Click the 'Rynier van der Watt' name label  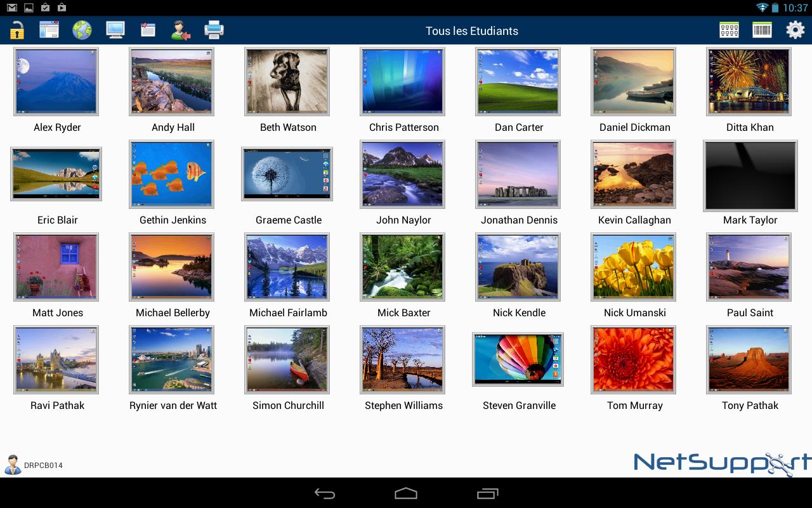(173, 405)
